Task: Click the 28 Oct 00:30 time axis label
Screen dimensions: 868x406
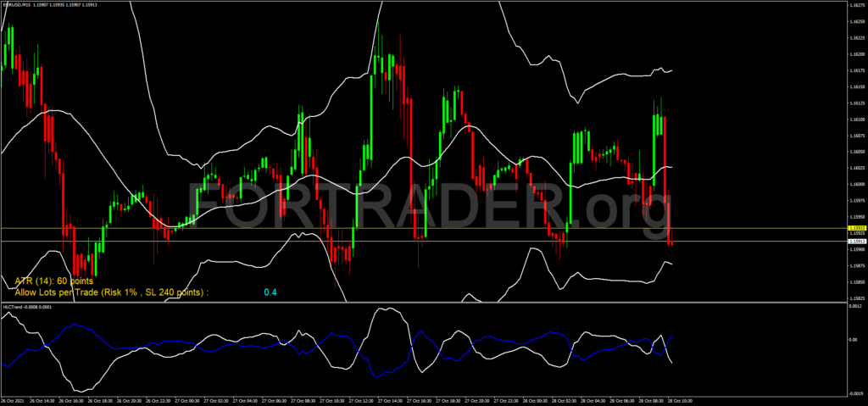Action: (534, 400)
